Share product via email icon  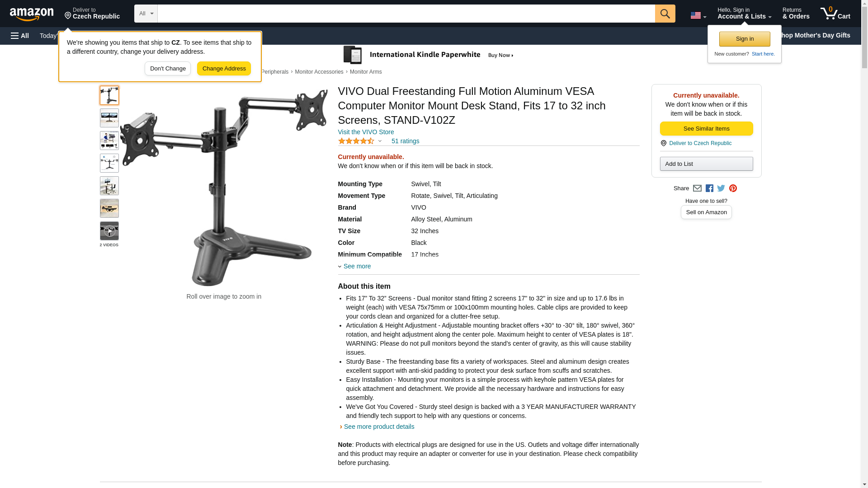(x=697, y=188)
